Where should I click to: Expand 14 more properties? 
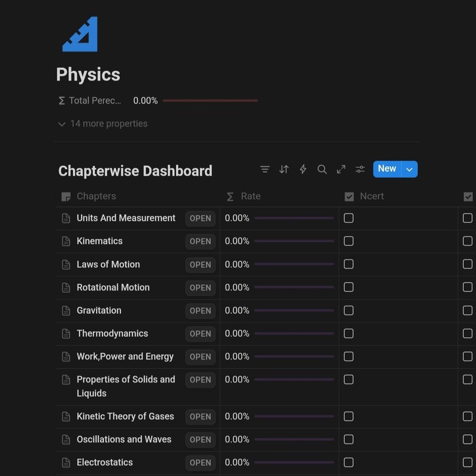pos(103,124)
